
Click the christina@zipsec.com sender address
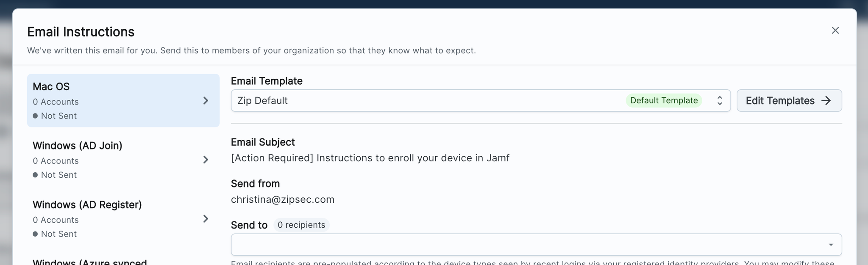point(283,199)
